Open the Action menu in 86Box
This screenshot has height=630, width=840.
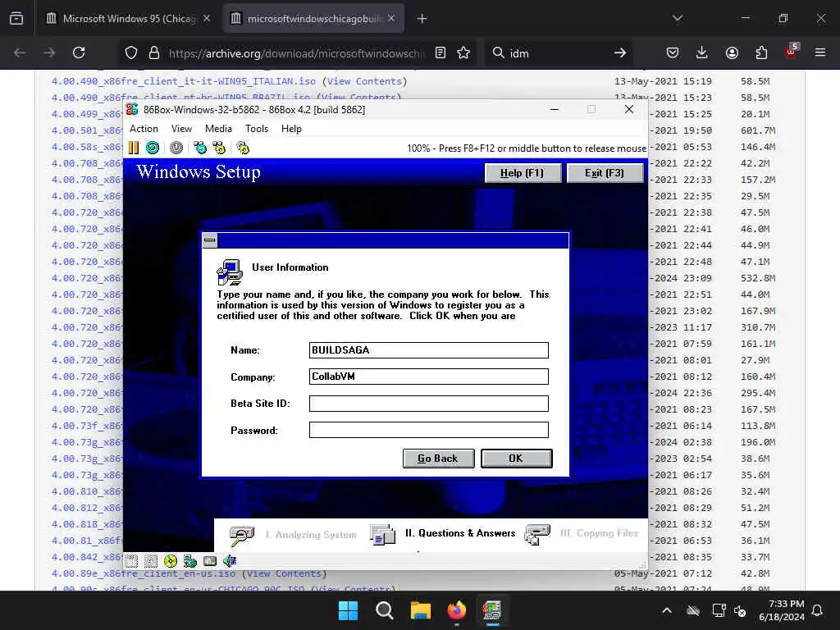pyautogui.click(x=144, y=129)
